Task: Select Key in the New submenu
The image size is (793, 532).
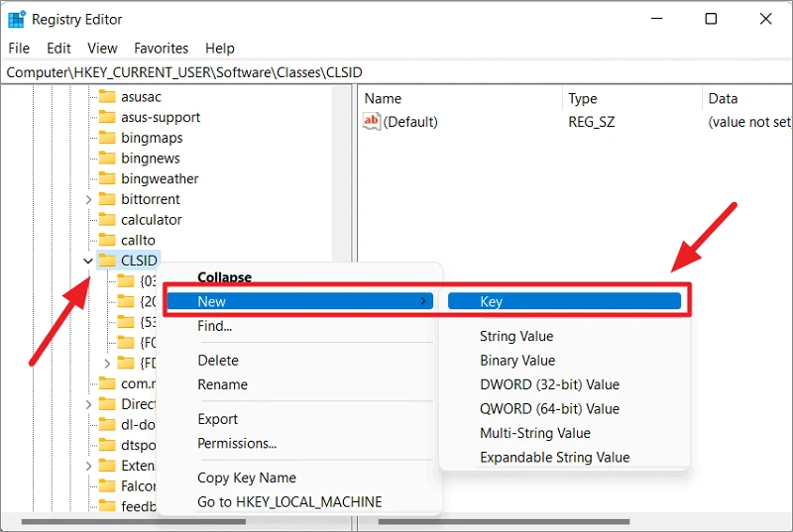Action: [564, 301]
